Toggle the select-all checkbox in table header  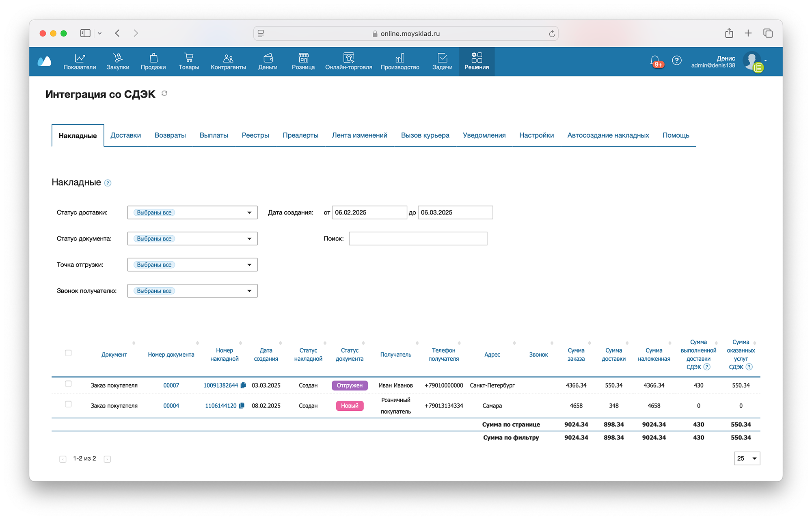coord(68,353)
